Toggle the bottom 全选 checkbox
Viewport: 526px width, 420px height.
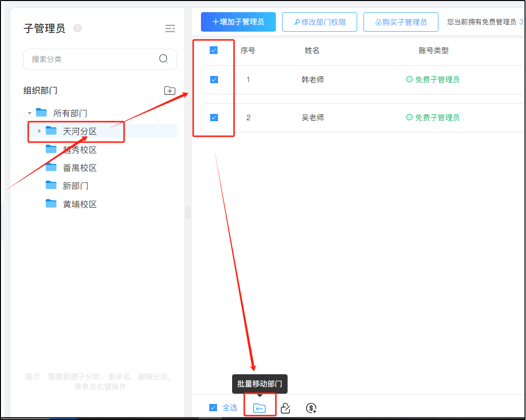coord(213,408)
